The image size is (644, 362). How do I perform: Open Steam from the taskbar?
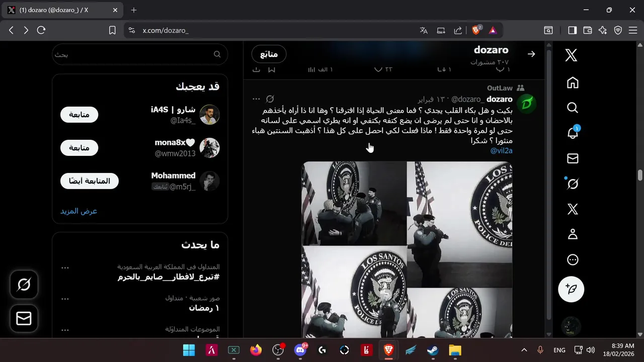(433, 350)
